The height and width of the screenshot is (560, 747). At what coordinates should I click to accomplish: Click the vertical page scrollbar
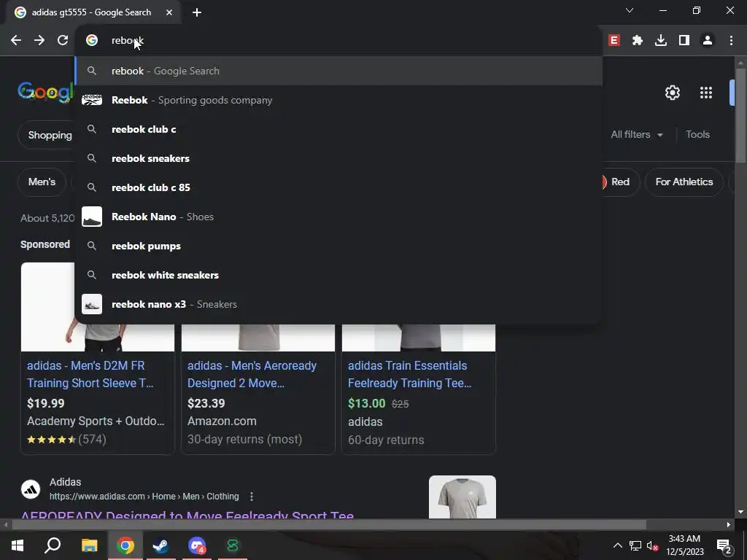coord(740,116)
